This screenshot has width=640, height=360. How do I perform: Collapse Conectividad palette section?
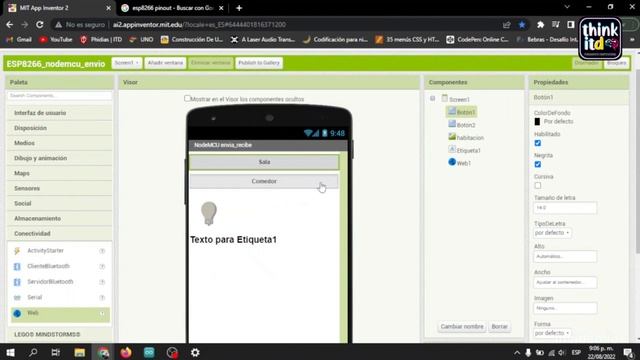[60, 233]
